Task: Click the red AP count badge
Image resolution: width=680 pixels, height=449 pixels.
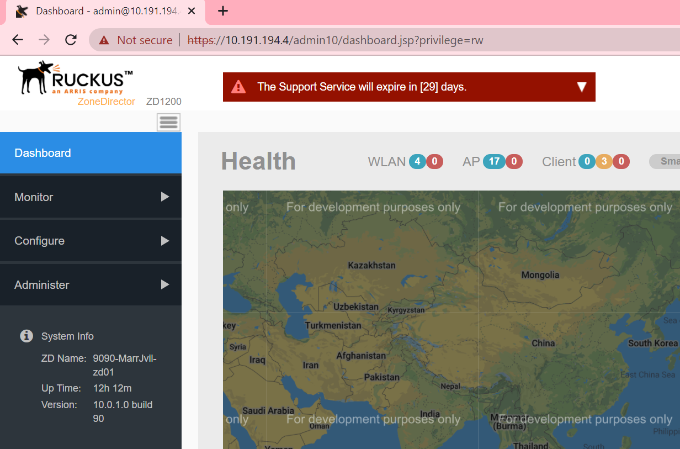Action: pyautogui.click(x=515, y=161)
